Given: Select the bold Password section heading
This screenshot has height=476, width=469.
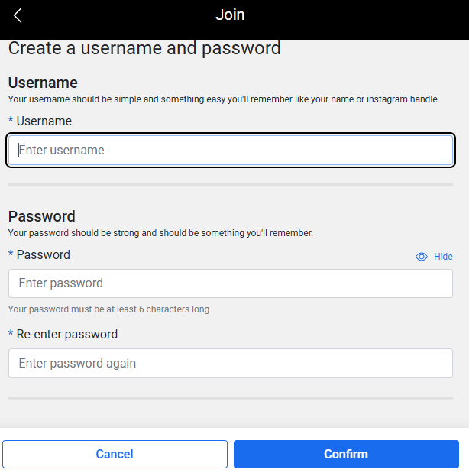Looking at the screenshot, I should click(x=41, y=216).
